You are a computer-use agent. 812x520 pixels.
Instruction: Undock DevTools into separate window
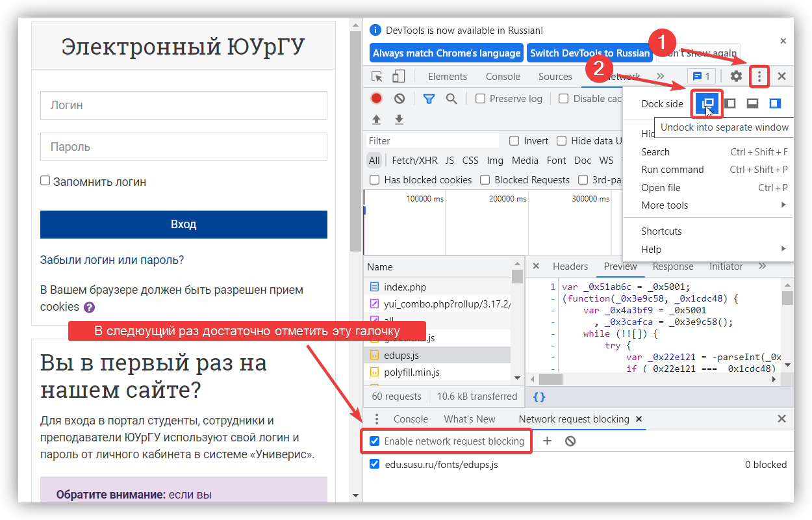[707, 104]
